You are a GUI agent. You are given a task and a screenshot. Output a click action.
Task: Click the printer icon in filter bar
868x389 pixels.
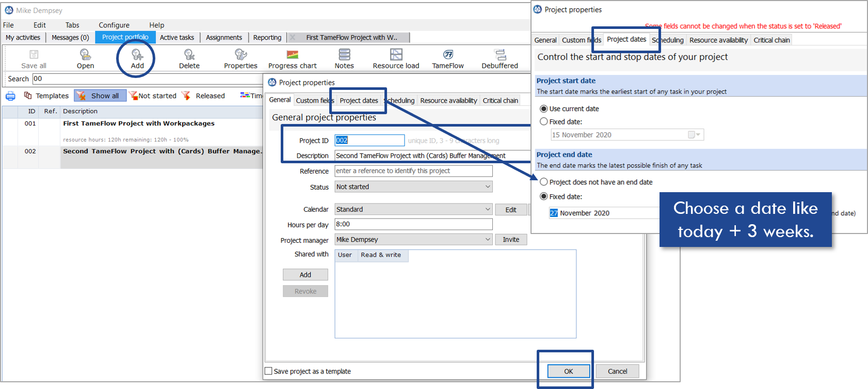pos(10,96)
